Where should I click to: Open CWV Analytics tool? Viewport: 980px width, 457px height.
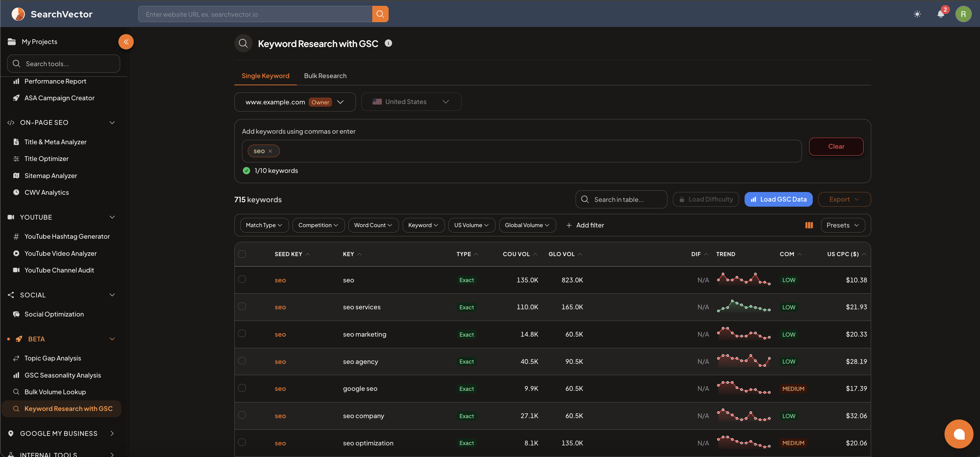46,192
